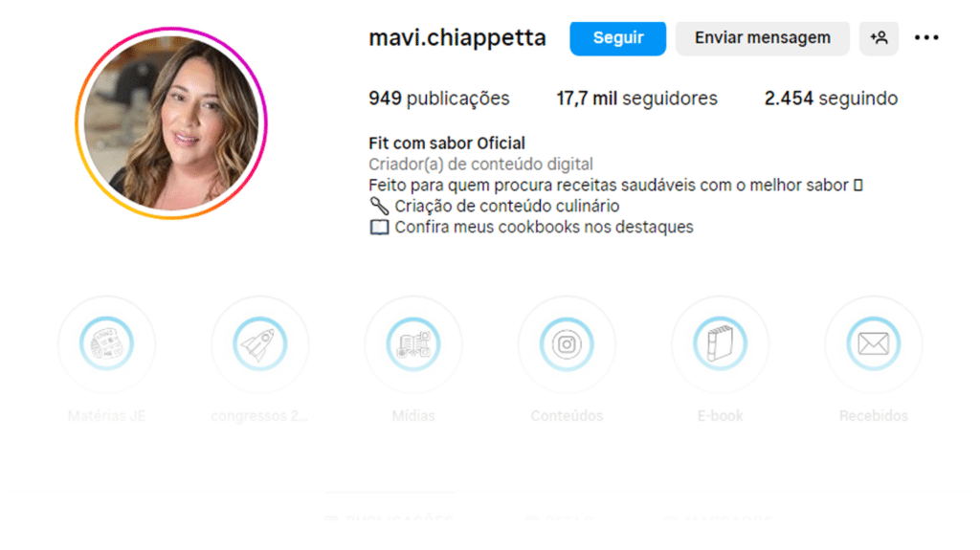Open the E-book highlight icon

(720, 344)
